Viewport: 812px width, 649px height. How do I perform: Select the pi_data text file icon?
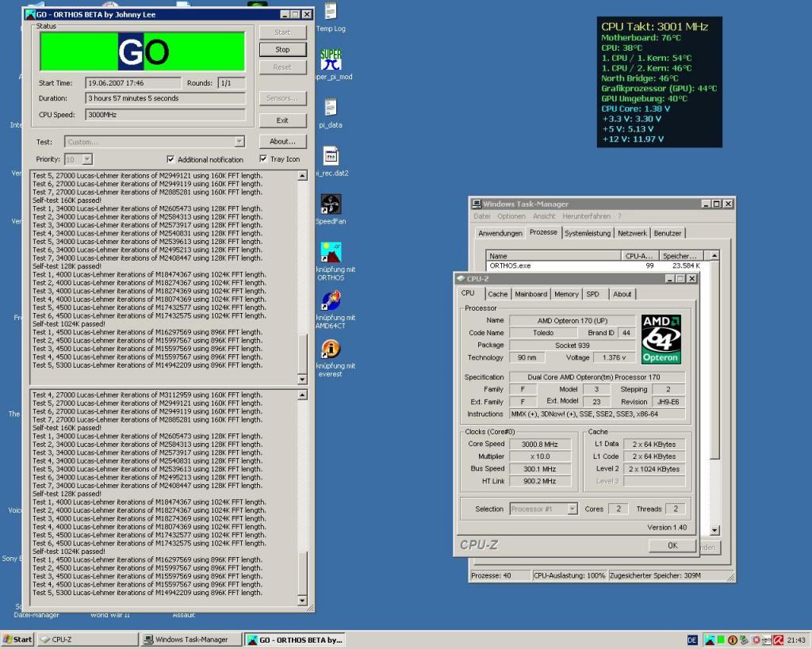click(331, 108)
